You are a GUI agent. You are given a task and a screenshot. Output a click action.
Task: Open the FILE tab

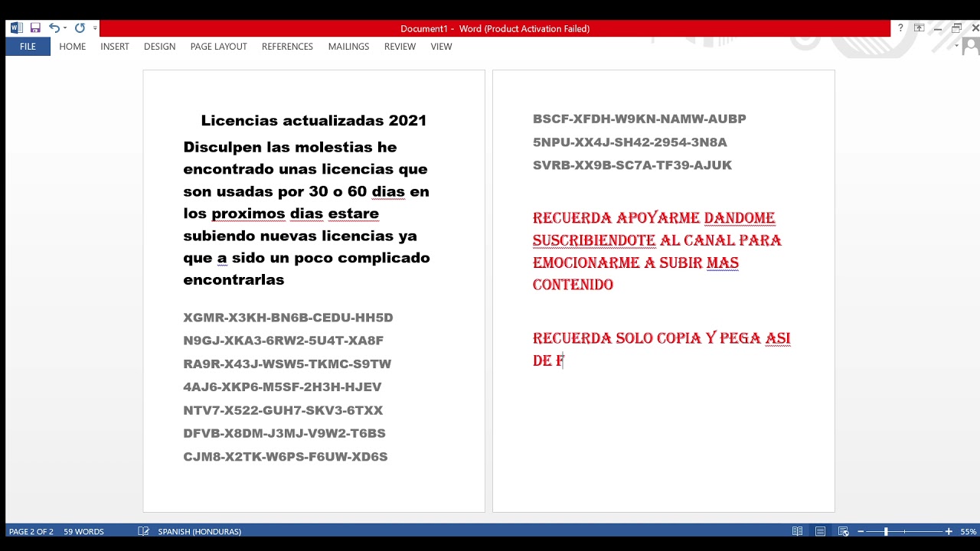pos(28,47)
